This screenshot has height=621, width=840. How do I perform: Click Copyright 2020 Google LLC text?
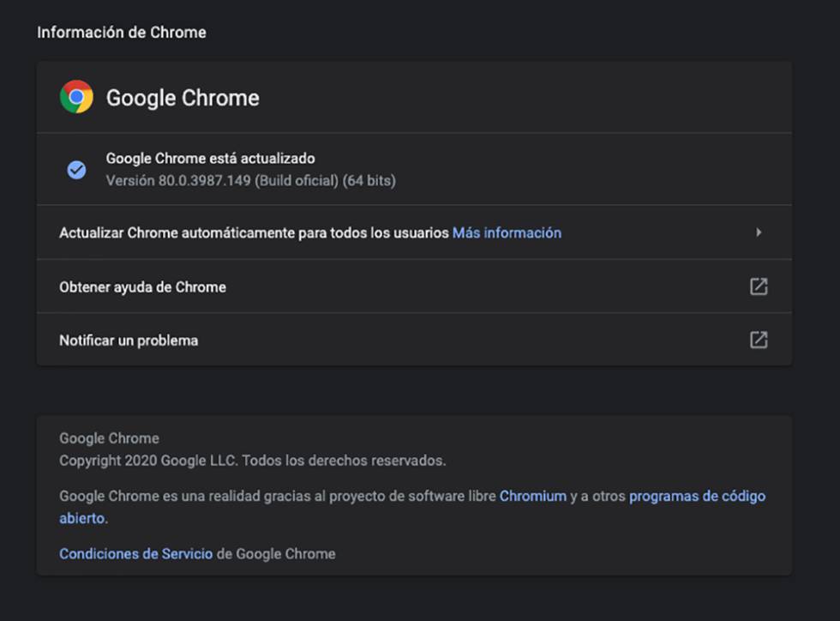252,461
